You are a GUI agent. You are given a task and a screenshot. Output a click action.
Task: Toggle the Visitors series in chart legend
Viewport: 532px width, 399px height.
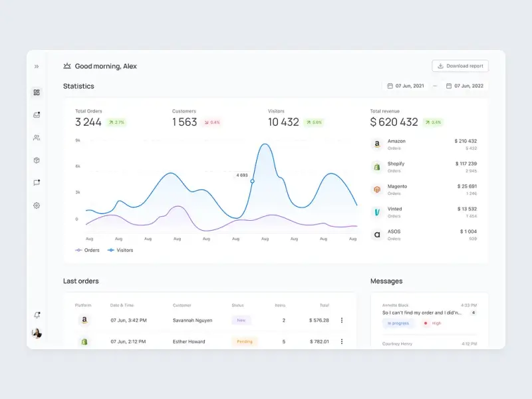(x=120, y=250)
